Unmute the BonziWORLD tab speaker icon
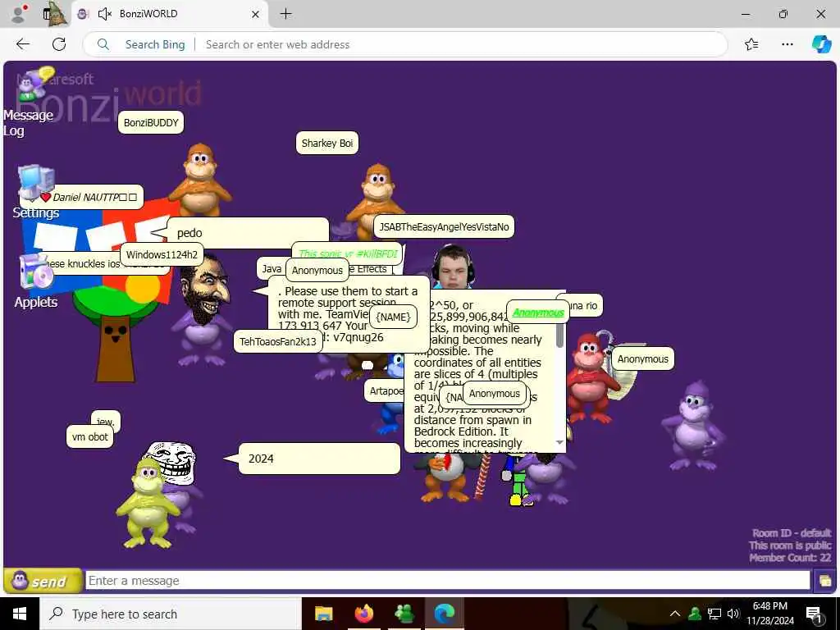840x630 pixels. coord(104,14)
